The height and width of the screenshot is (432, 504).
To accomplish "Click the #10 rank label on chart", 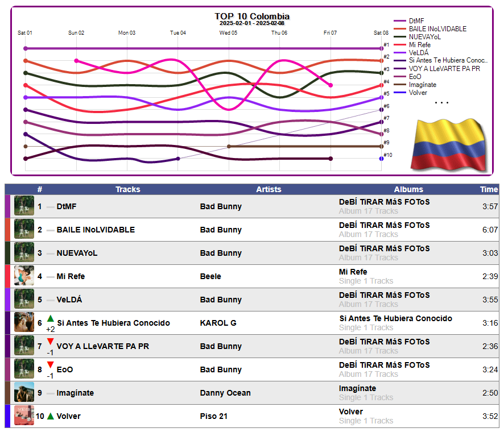I will click(387, 155).
